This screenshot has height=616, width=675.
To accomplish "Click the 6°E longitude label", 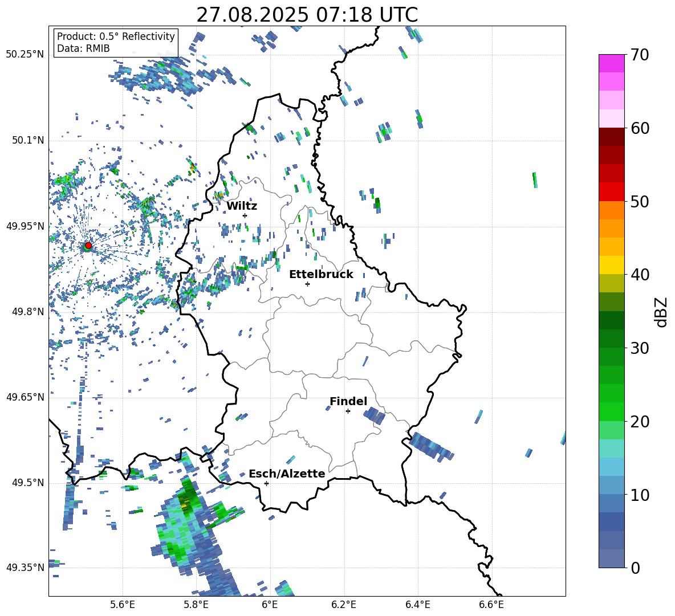I will click(x=270, y=605).
